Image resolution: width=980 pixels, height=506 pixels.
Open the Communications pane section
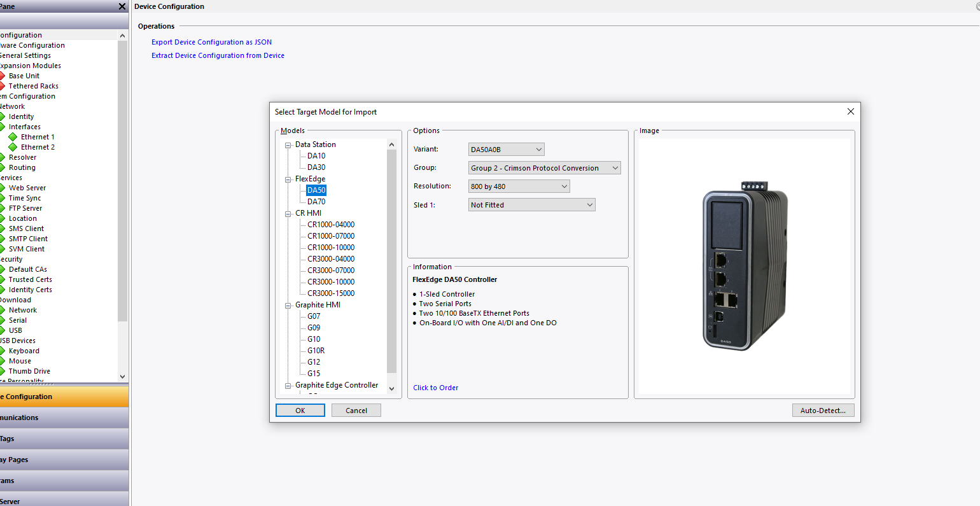[x=64, y=418]
